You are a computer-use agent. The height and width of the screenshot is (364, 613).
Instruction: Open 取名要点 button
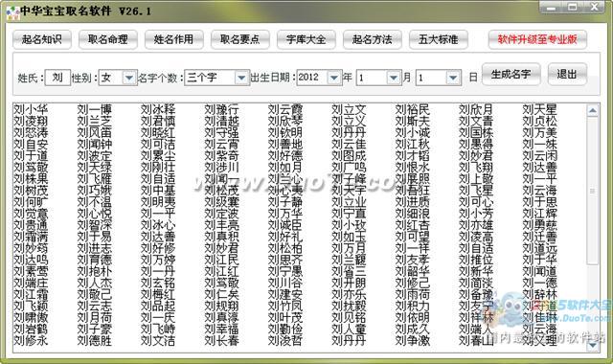tap(240, 39)
